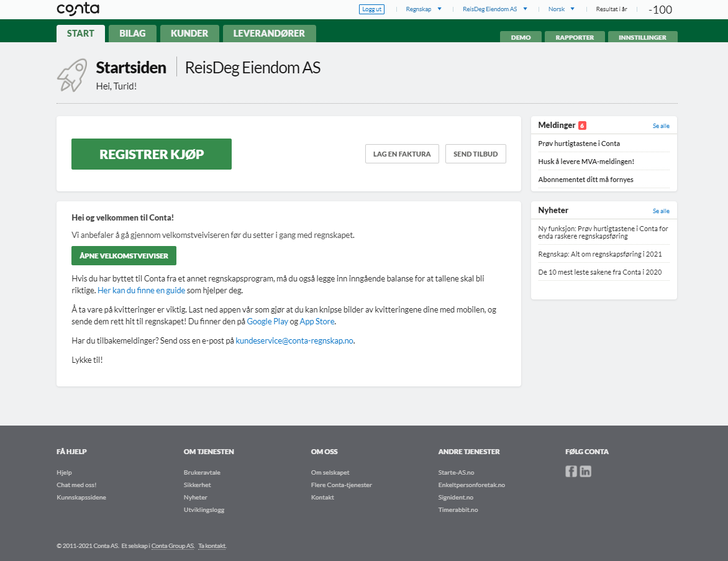This screenshot has height=561, width=728.
Task: Open Conta's Facebook page icon
Action: click(571, 472)
